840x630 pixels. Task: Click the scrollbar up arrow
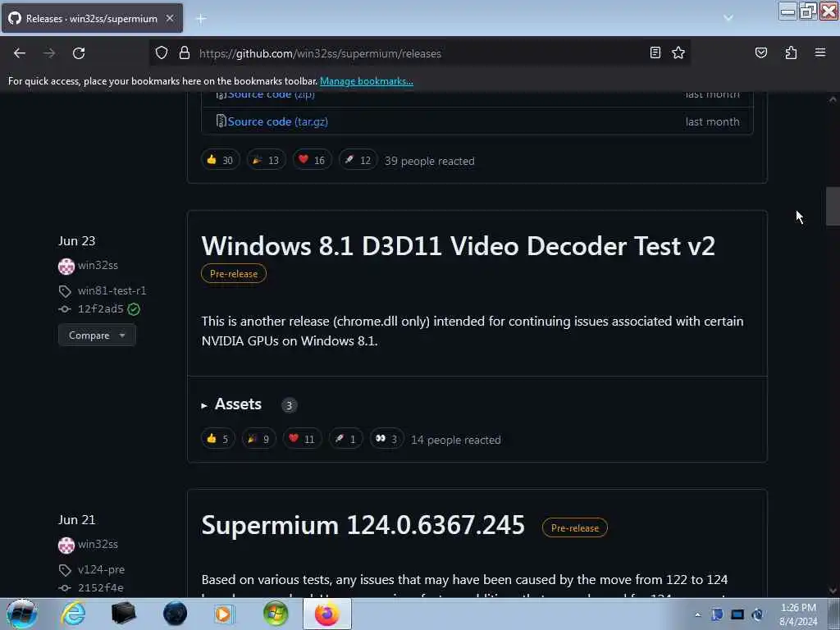click(833, 99)
